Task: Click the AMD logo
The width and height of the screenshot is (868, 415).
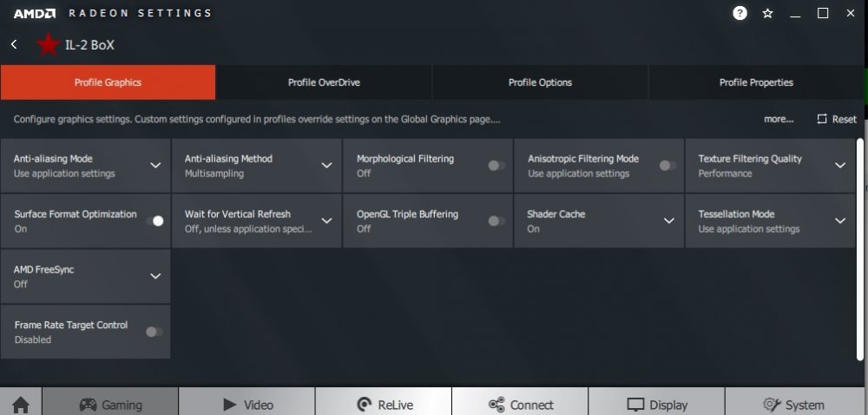Action: tap(35, 13)
